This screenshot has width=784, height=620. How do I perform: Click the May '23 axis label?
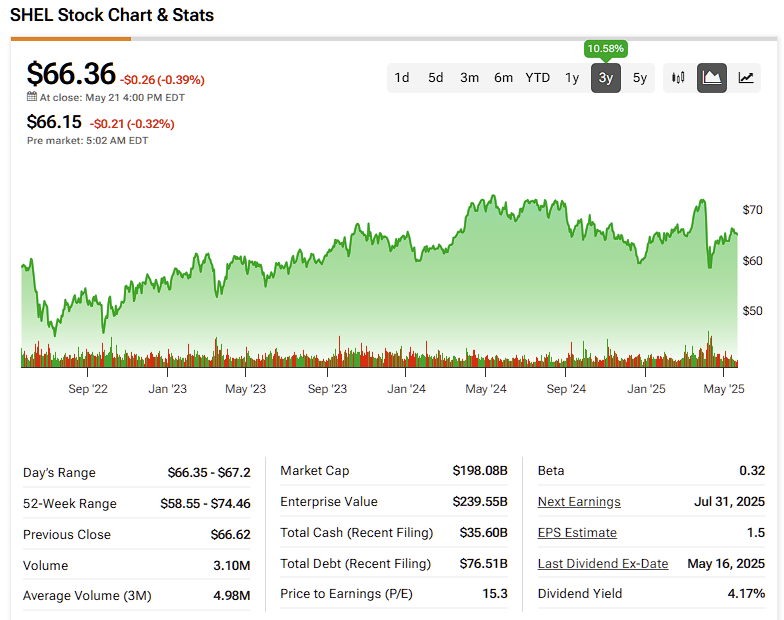[x=246, y=388]
